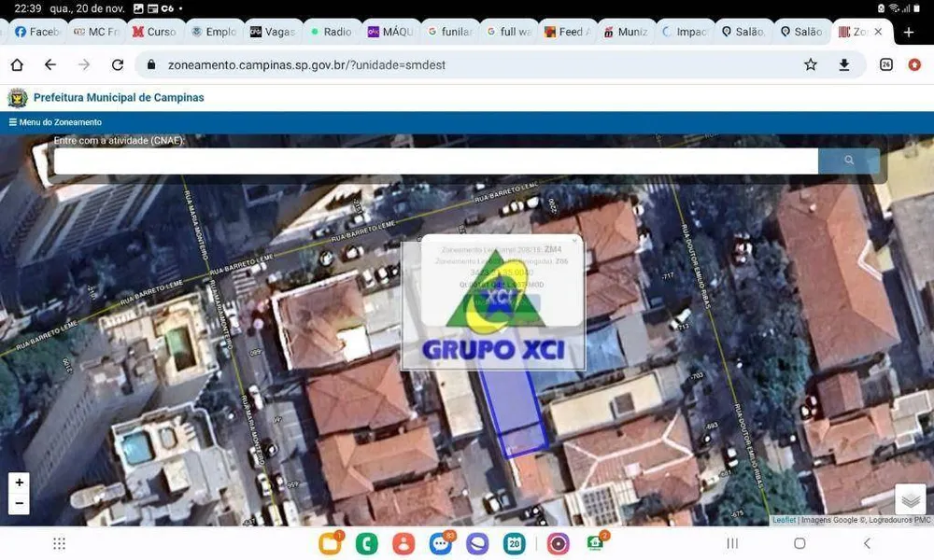Viewport: 934px width, 560px height.
Task: Go to browser home page icon
Action: point(17,65)
